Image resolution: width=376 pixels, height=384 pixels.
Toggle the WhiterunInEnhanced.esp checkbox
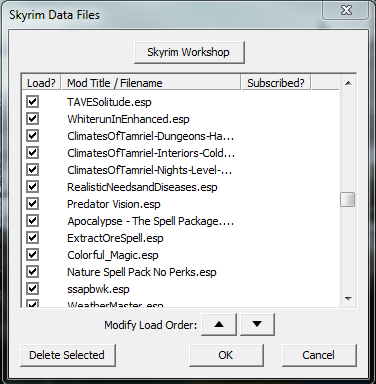pos(32,119)
